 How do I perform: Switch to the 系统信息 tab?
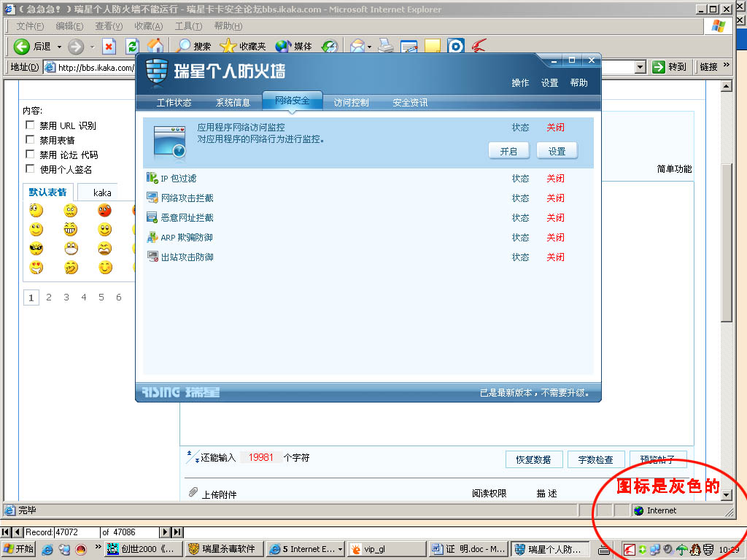(x=233, y=102)
